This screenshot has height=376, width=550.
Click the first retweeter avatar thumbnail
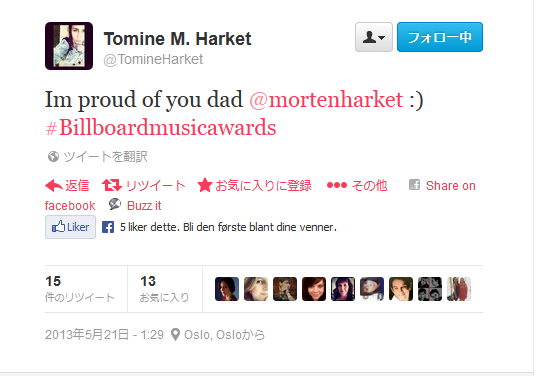(227, 289)
